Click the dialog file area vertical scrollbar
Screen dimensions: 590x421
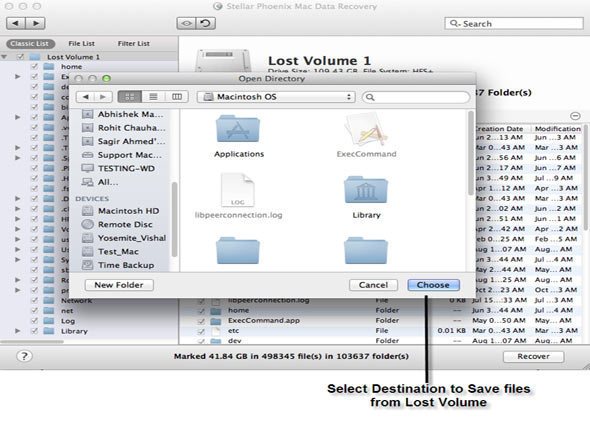[471, 153]
